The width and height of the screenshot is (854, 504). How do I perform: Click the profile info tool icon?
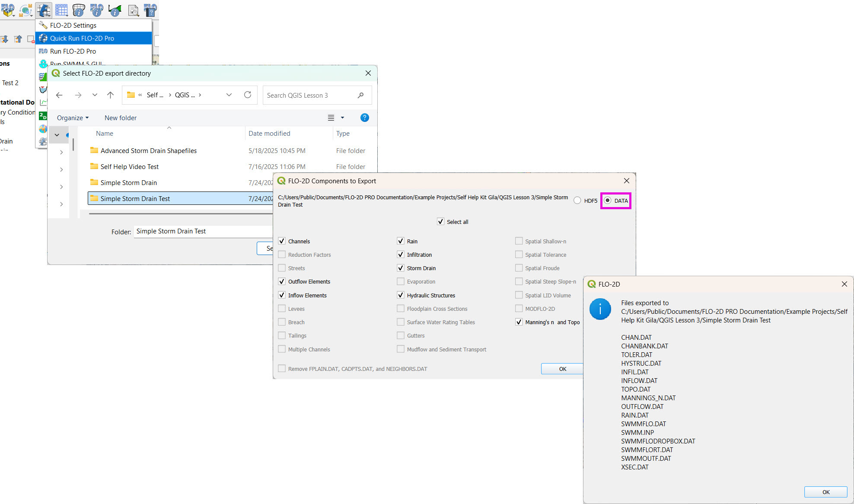click(x=115, y=10)
